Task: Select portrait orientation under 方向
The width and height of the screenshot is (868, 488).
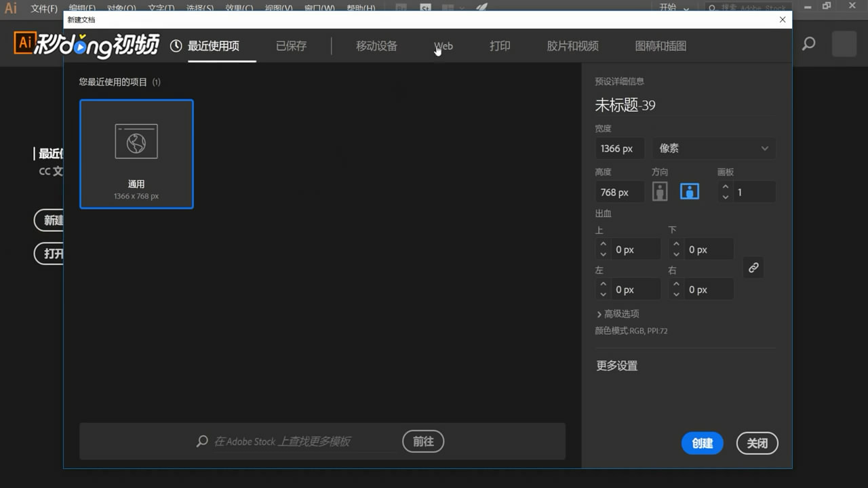Action: point(660,190)
